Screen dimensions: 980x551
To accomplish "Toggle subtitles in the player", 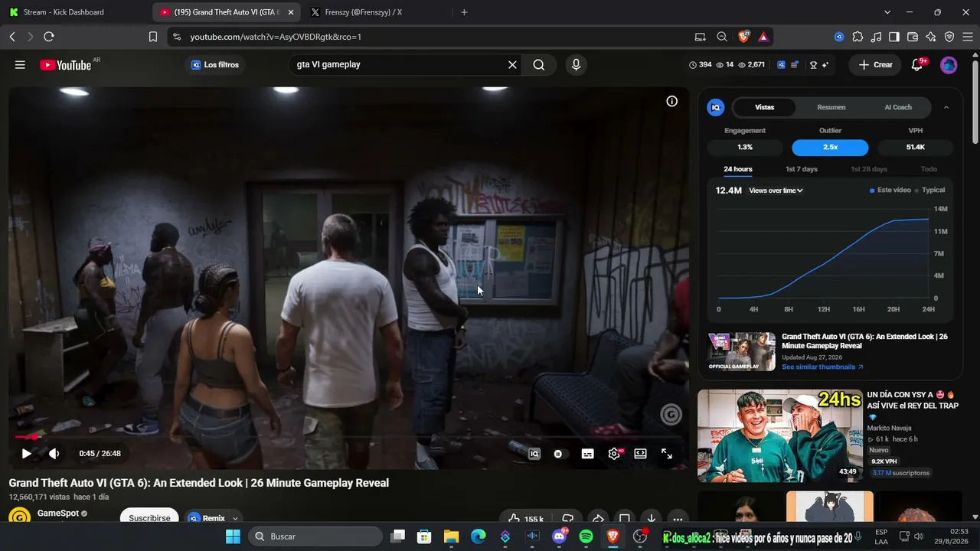I will pos(587,454).
